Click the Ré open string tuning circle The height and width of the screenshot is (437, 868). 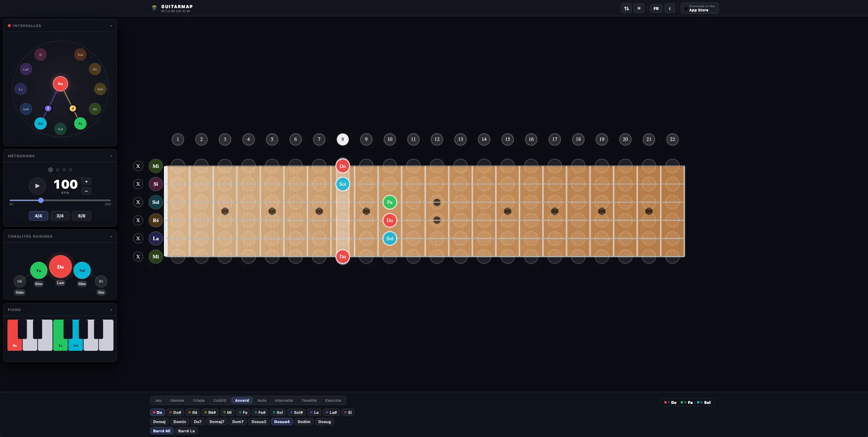(x=156, y=220)
